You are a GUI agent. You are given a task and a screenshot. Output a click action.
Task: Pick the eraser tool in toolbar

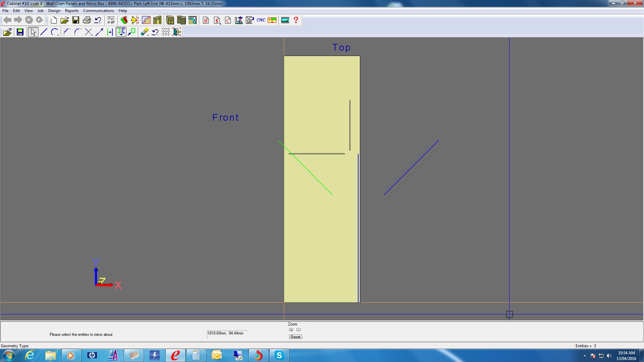pyautogui.click(x=144, y=32)
